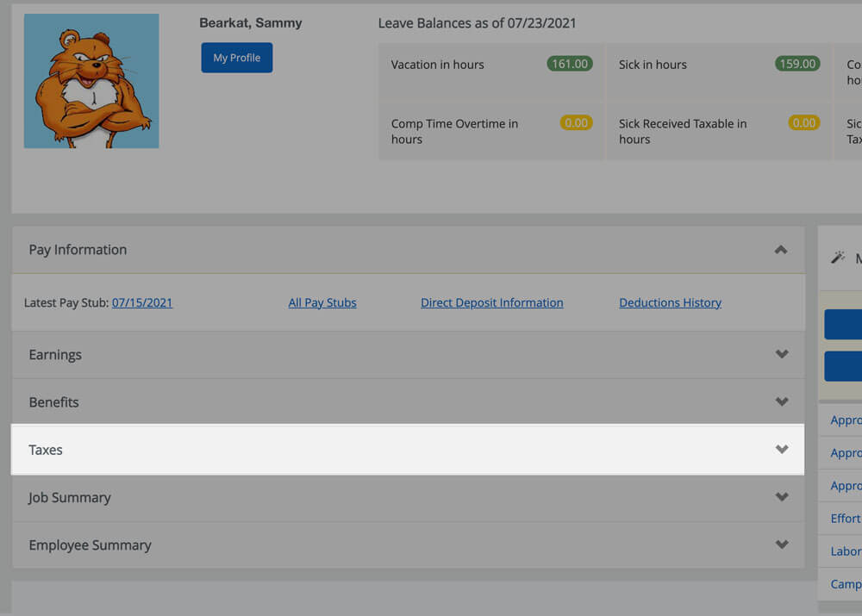Click the My Profile button

coord(236,57)
